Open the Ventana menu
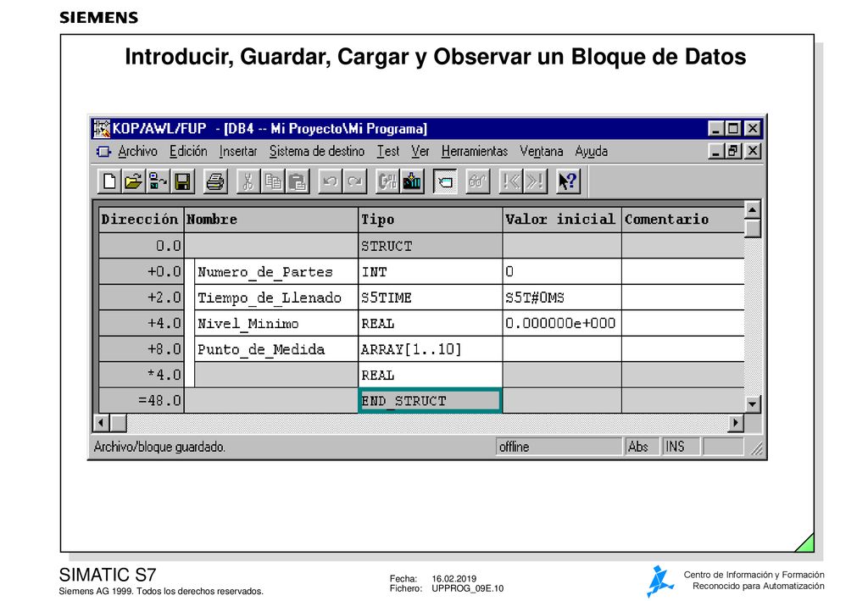This screenshot has width=868, height=601. 542,151
